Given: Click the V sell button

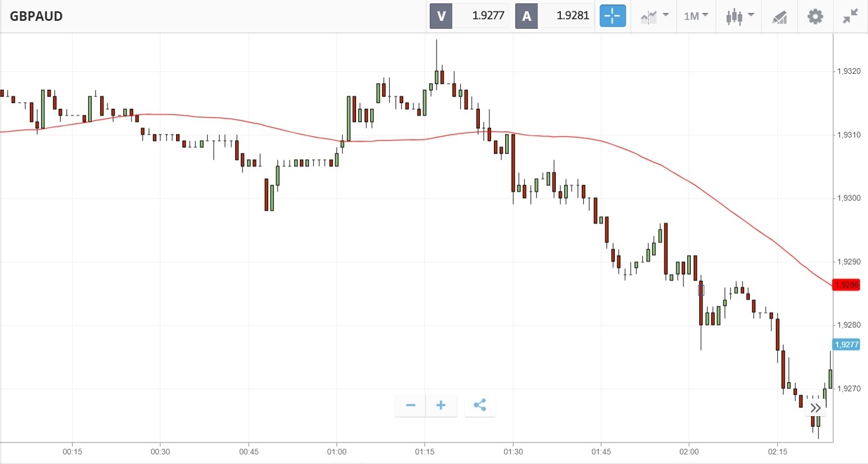Looking at the screenshot, I should pos(441,16).
